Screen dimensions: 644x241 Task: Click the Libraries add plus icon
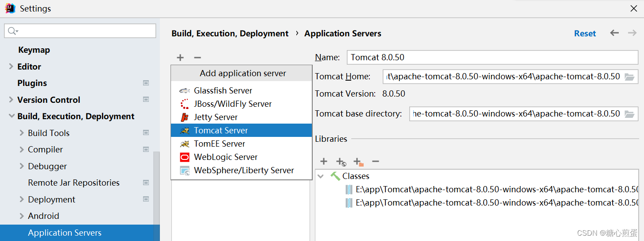click(324, 161)
